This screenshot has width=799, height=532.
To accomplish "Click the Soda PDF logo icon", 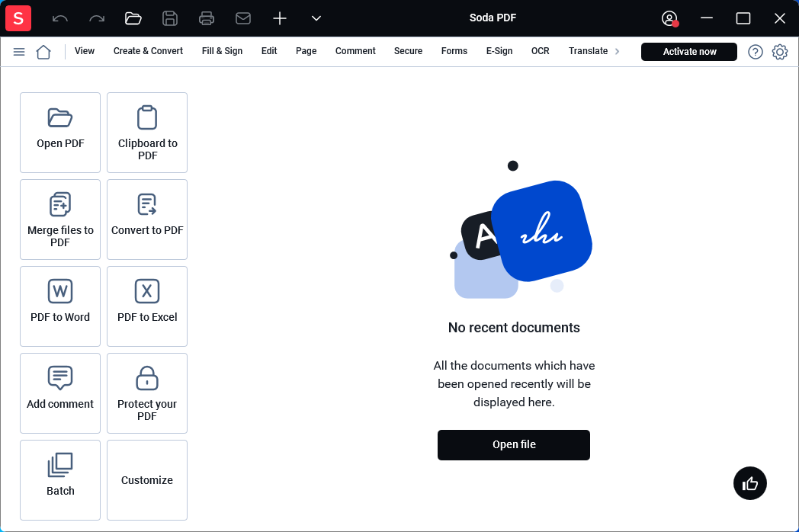I will (x=18, y=18).
